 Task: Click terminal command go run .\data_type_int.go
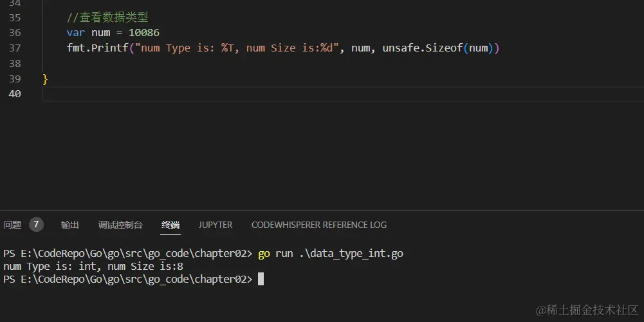click(331, 254)
